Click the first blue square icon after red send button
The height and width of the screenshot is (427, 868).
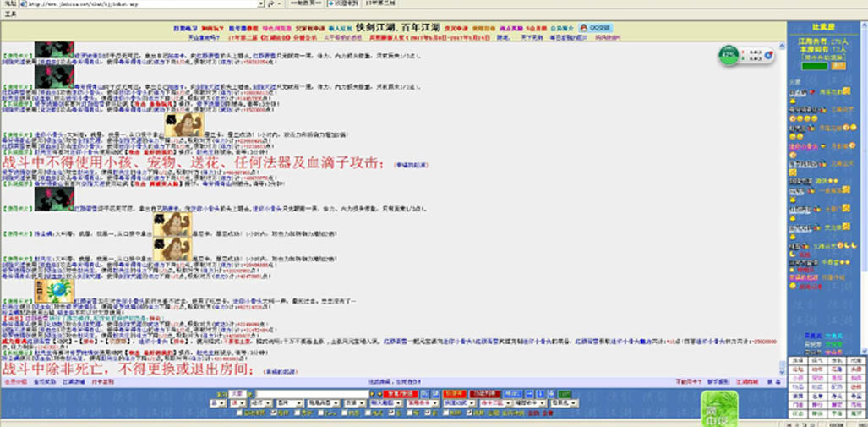coord(425,394)
